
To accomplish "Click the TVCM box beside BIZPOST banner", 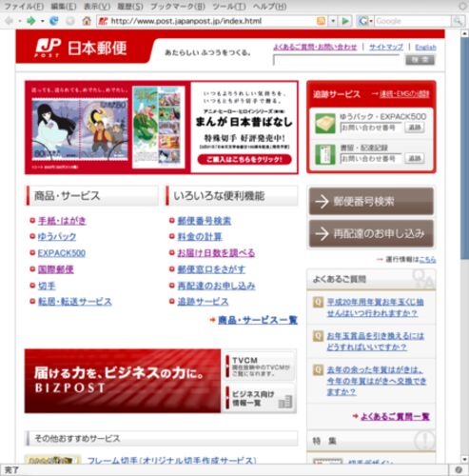I will [260, 367].
